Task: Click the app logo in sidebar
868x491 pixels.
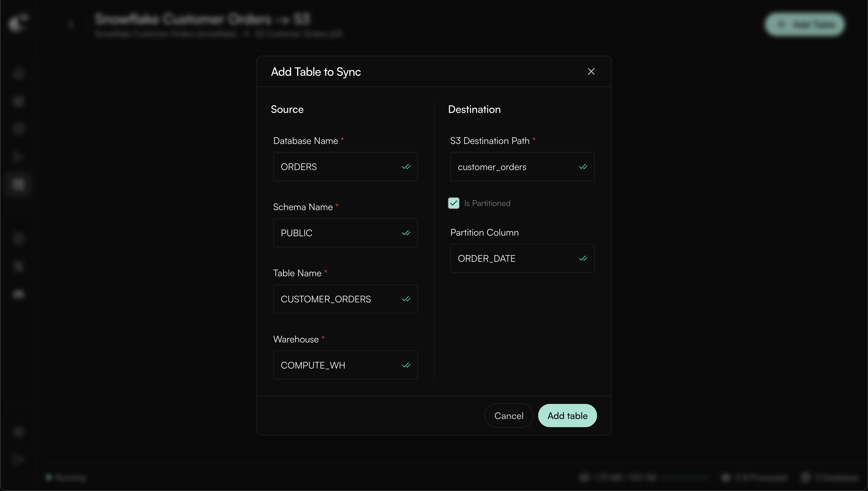Action: [18, 23]
